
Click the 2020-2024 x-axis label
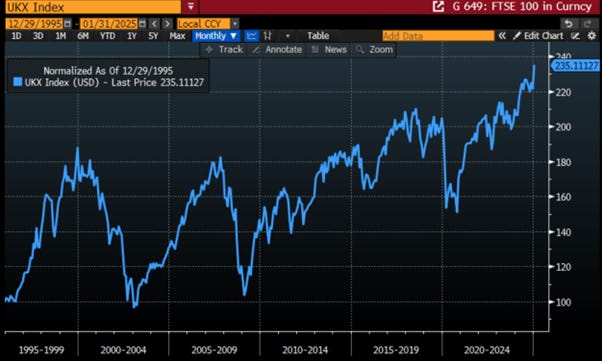pos(487,350)
